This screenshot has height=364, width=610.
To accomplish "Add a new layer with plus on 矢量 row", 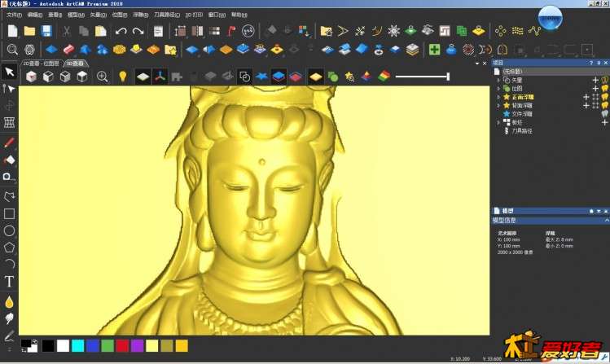I will [595, 80].
